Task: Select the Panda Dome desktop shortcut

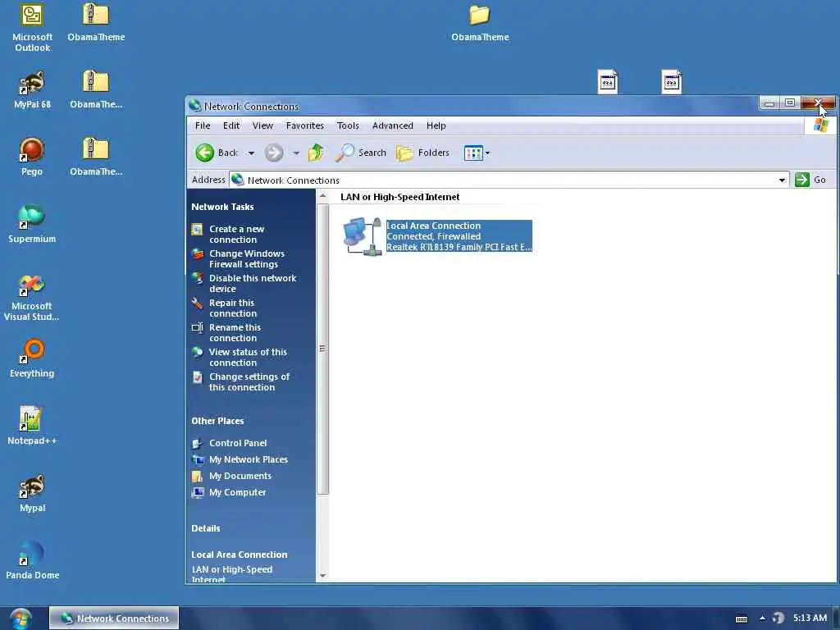Action: pos(32,560)
